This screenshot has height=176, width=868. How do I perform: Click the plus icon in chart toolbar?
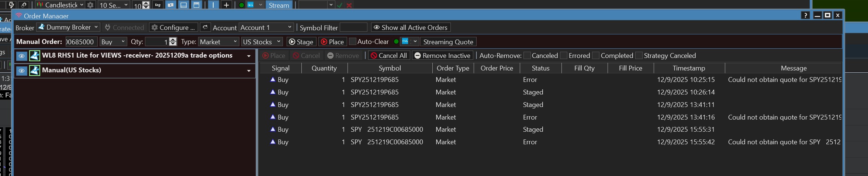click(x=226, y=5)
